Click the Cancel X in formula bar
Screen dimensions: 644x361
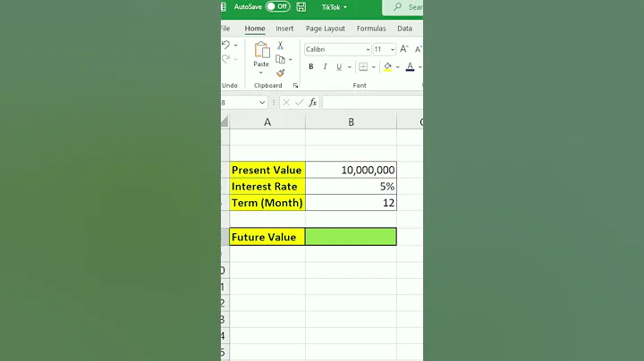[x=286, y=103]
